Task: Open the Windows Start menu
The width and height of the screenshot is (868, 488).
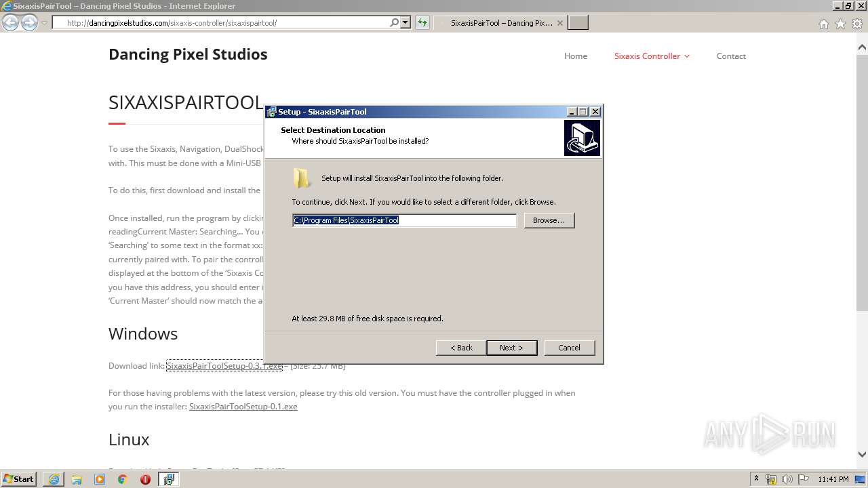Action: point(19,479)
